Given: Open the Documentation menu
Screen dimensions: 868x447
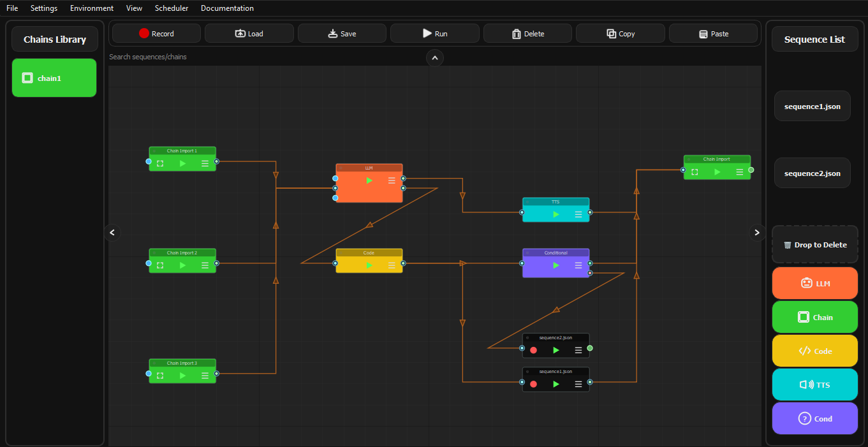Looking at the screenshot, I should pos(227,8).
